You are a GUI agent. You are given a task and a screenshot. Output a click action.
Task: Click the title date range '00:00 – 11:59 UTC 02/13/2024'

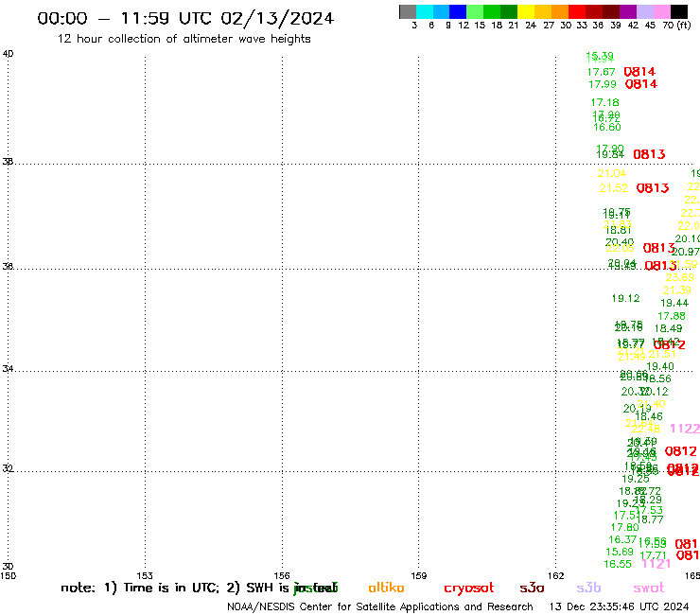pyautogui.click(x=185, y=18)
